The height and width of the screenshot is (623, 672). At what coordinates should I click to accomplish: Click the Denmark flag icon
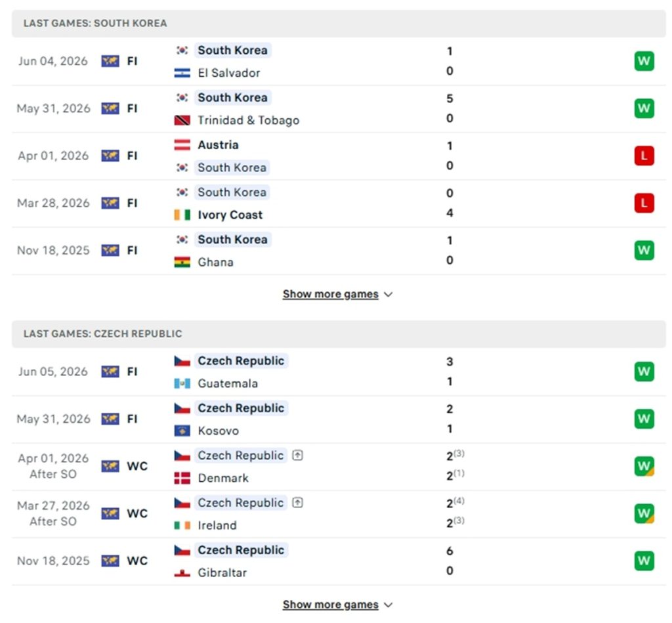182,478
